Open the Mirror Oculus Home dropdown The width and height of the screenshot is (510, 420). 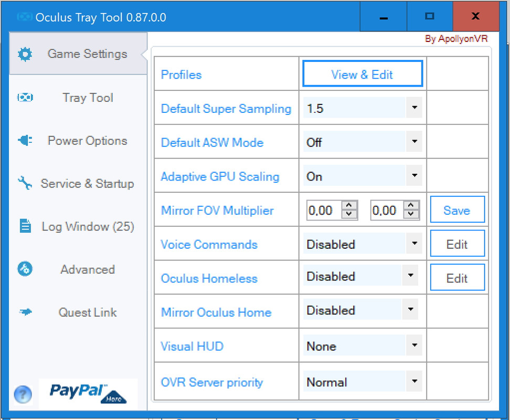point(410,309)
